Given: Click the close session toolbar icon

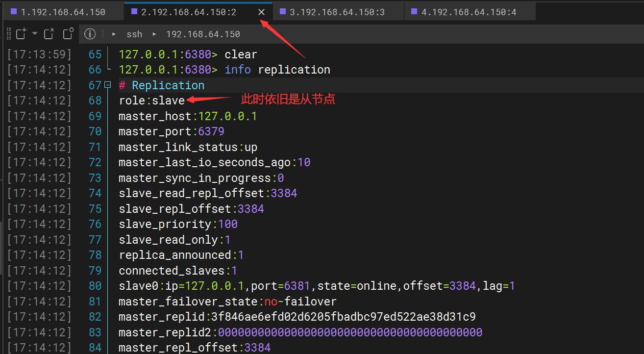Looking at the screenshot, I should click(x=49, y=34).
